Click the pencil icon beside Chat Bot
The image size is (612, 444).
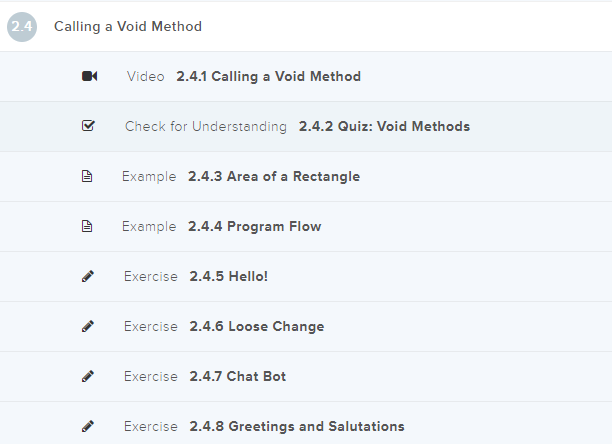coord(88,376)
